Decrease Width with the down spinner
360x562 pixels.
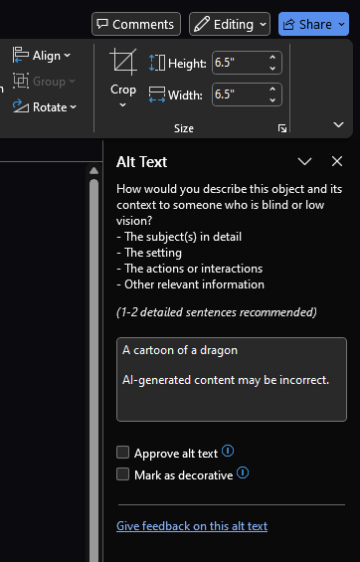pos(273,100)
